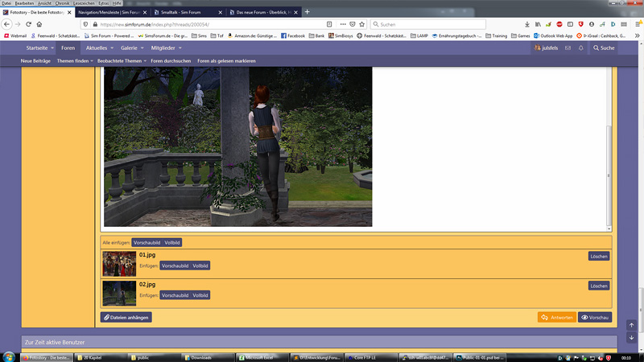Close the Fotostory browser tab
Viewport: 644px width, 362px height.
point(69,12)
